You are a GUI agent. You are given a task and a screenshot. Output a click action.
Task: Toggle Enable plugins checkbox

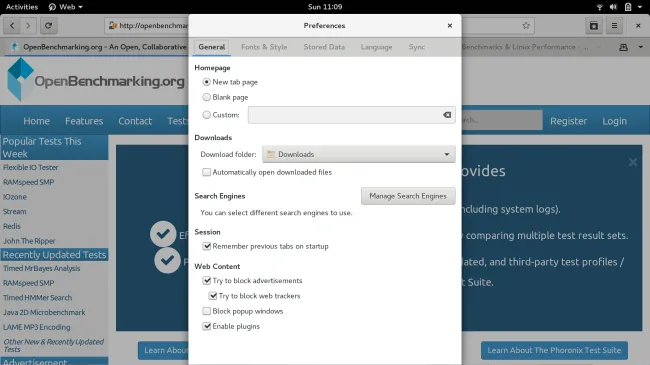[x=206, y=326]
